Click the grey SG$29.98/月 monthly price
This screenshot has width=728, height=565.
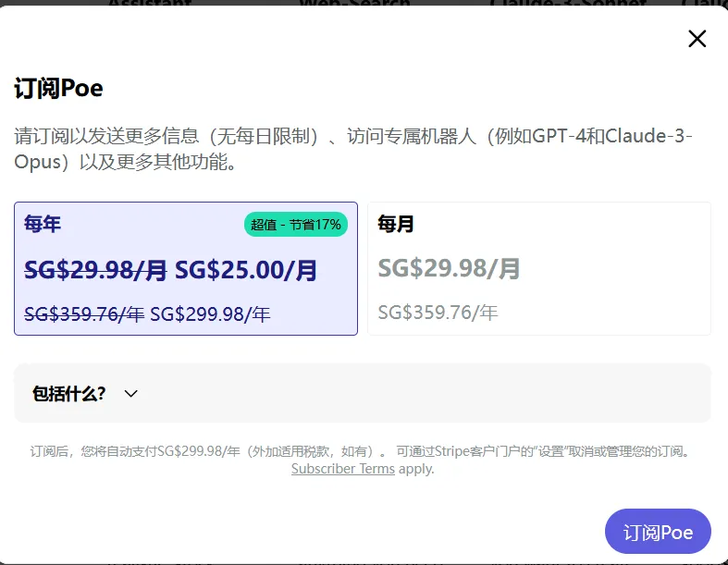[x=449, y=268]
